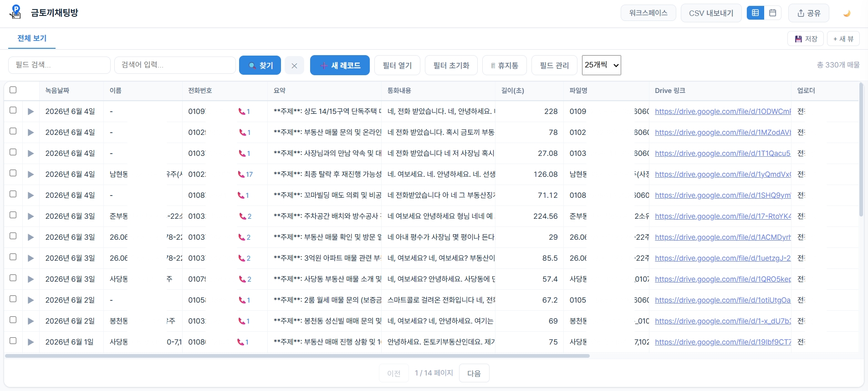Click phone call icon showing 17 calls

(x=245, y=175)
